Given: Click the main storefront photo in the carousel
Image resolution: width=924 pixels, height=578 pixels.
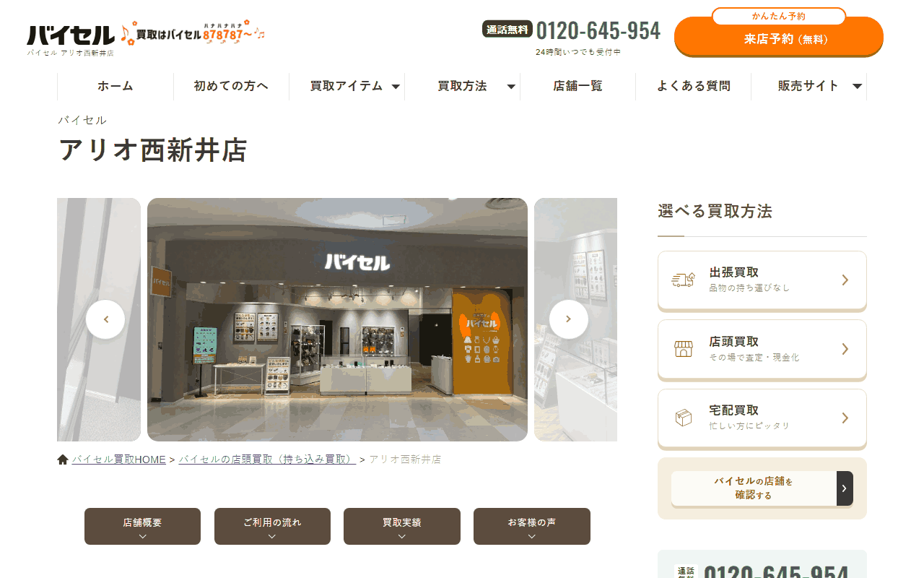Looking at the screenshot, I should point(337,319).
